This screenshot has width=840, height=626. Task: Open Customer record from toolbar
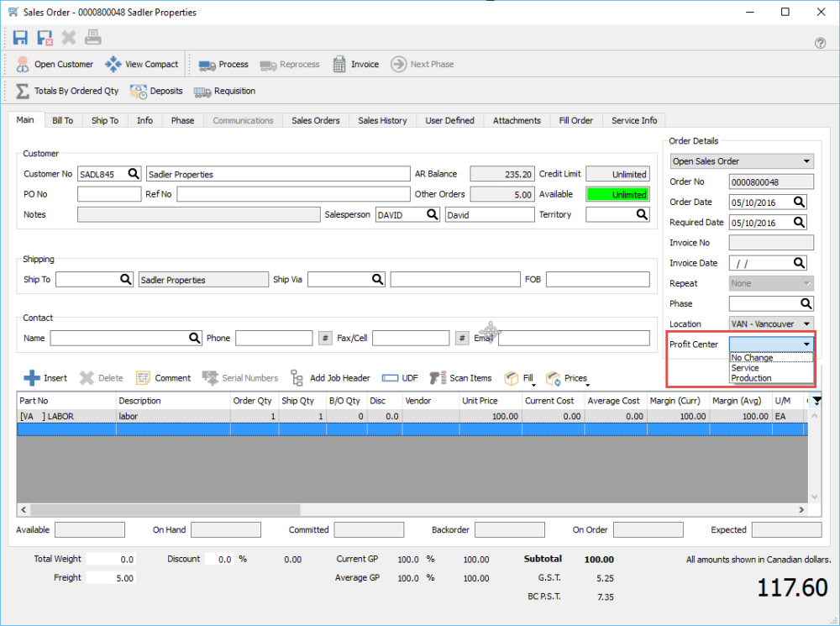55,65
